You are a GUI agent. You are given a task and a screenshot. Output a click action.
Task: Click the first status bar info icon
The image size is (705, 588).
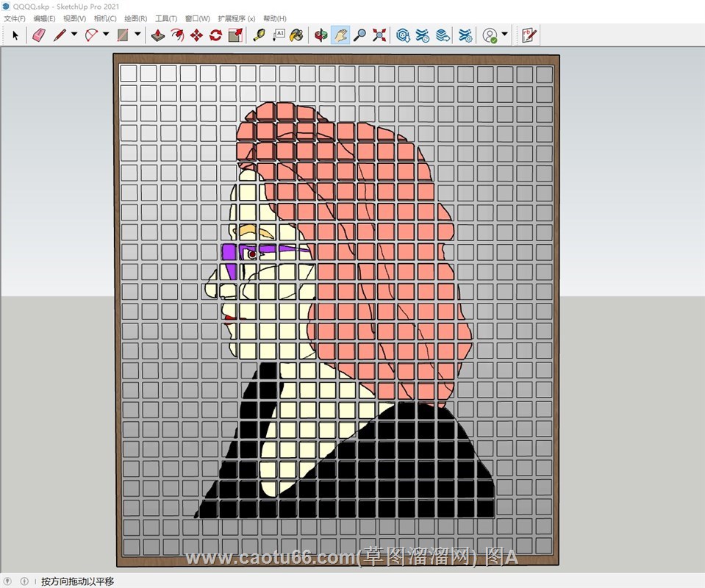point(9,581)
